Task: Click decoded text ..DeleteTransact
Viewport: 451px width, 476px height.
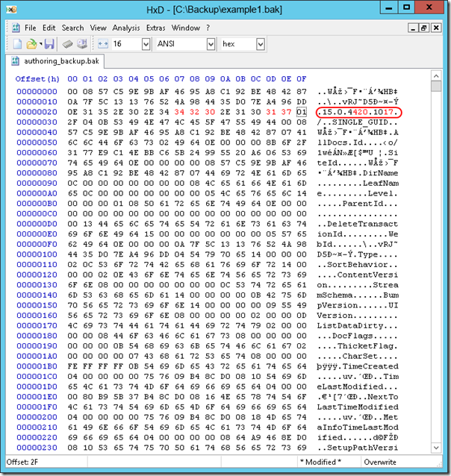Action: tap(358, 224)
